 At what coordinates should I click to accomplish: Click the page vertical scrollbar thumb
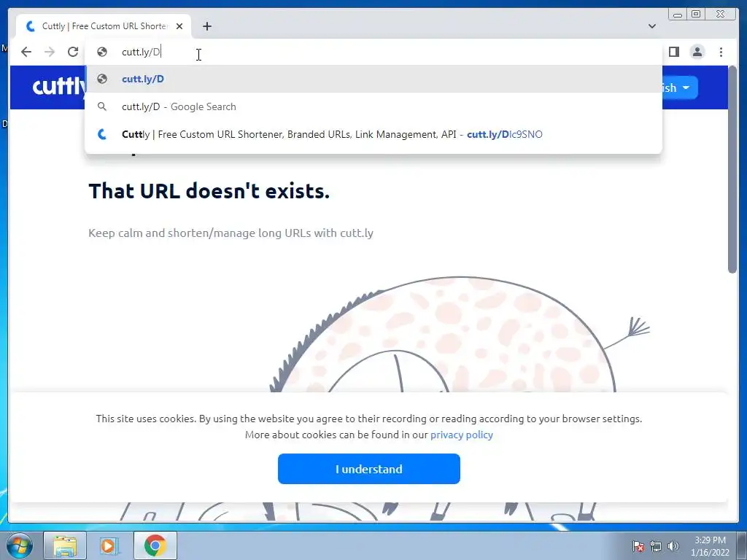point(732,169)
